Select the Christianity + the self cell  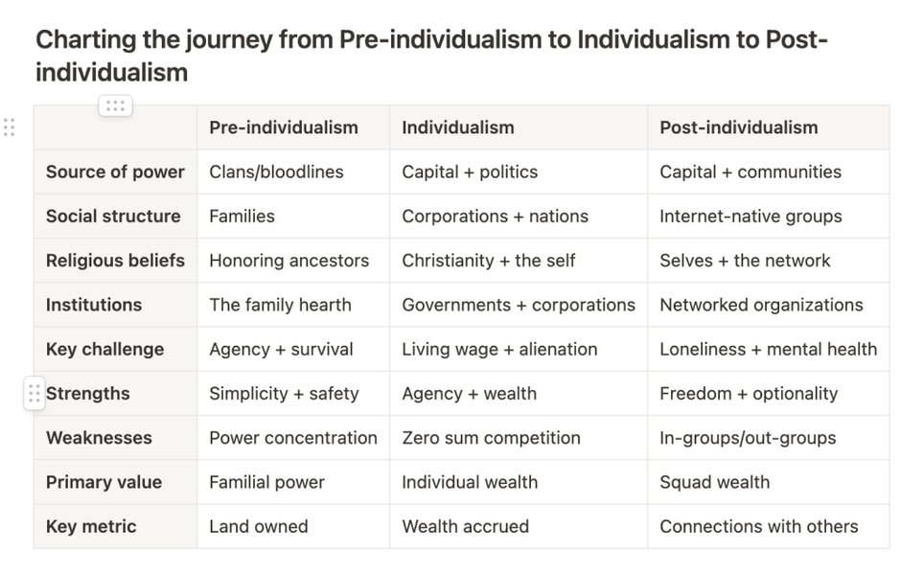[487, 260]
